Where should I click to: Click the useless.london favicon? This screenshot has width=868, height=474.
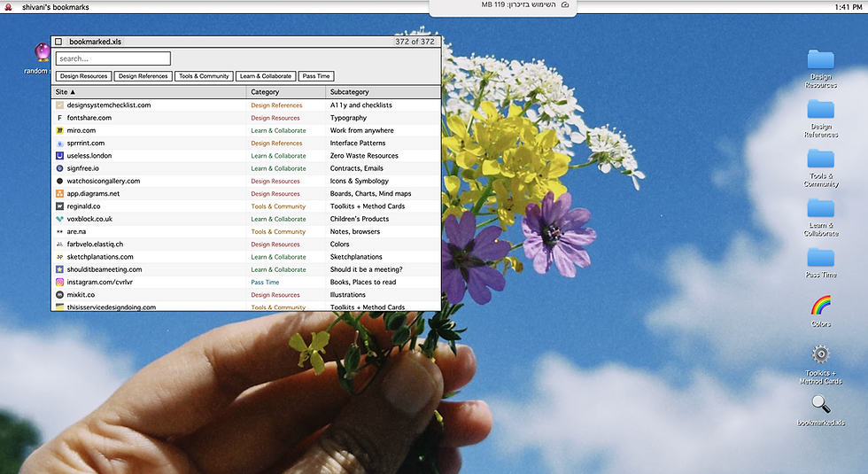pyautogui.click(x=60, y=156)
